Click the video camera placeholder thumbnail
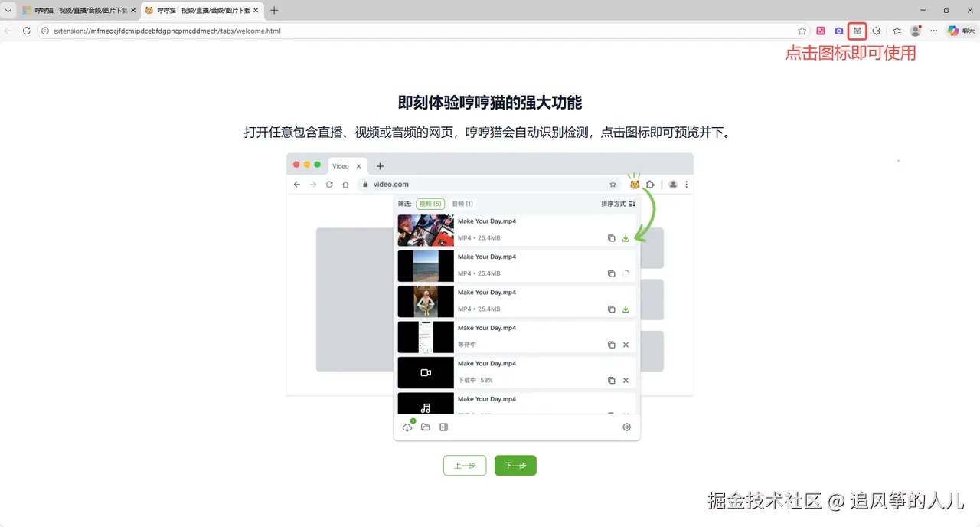The width and height of the screenshot is (980, 527). pyautogui.click(x=426, y=373)
